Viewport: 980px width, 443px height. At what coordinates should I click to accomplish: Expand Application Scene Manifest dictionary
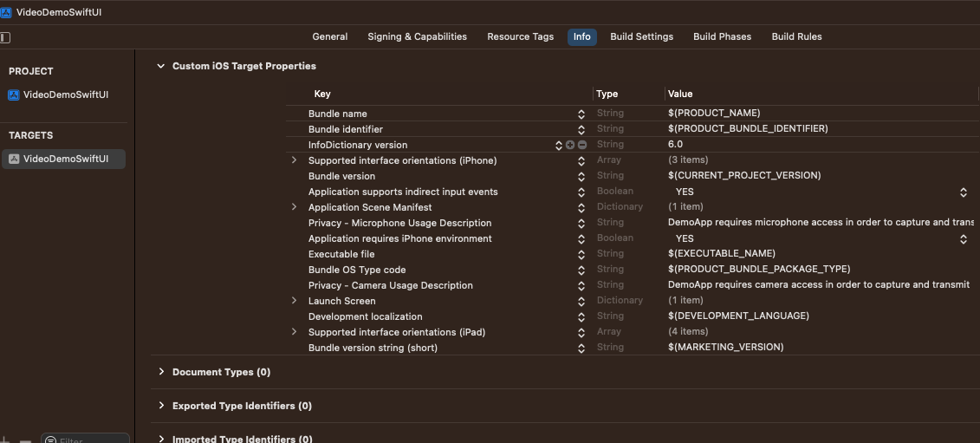295,207
